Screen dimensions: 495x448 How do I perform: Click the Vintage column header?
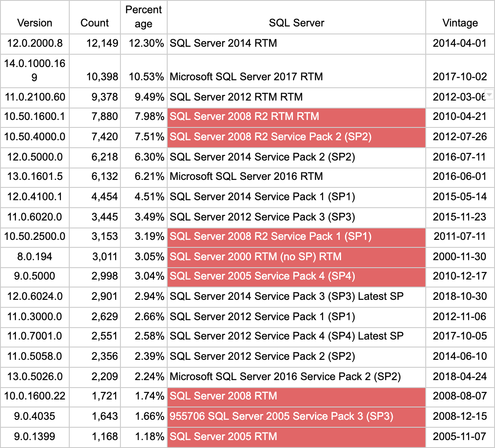click(x=460, y=22)
